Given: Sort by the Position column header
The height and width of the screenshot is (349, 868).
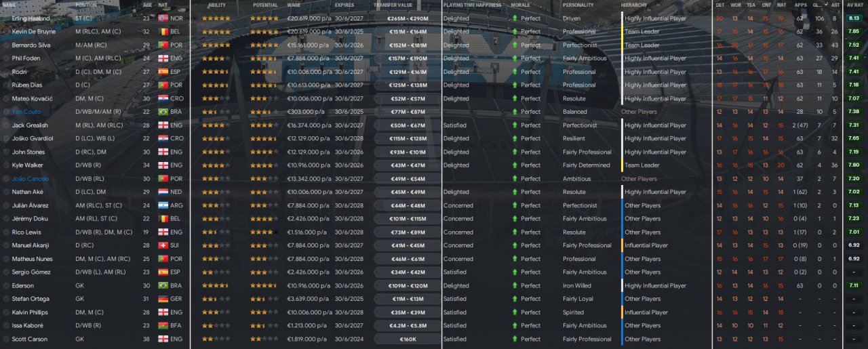Looking at the screenshot, I should coord(87,5).
